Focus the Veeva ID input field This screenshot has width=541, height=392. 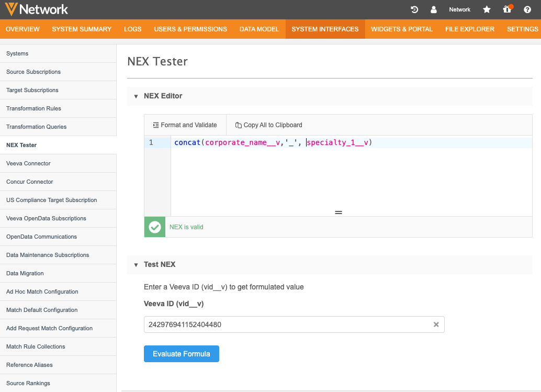288,324
